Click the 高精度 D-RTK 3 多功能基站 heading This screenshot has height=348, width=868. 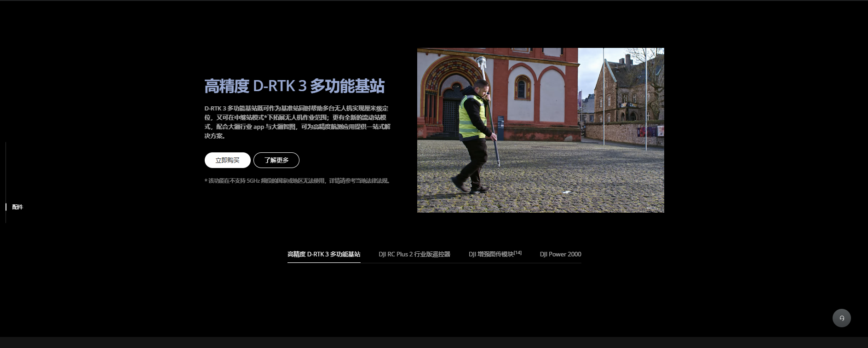(x=294, y=86)
